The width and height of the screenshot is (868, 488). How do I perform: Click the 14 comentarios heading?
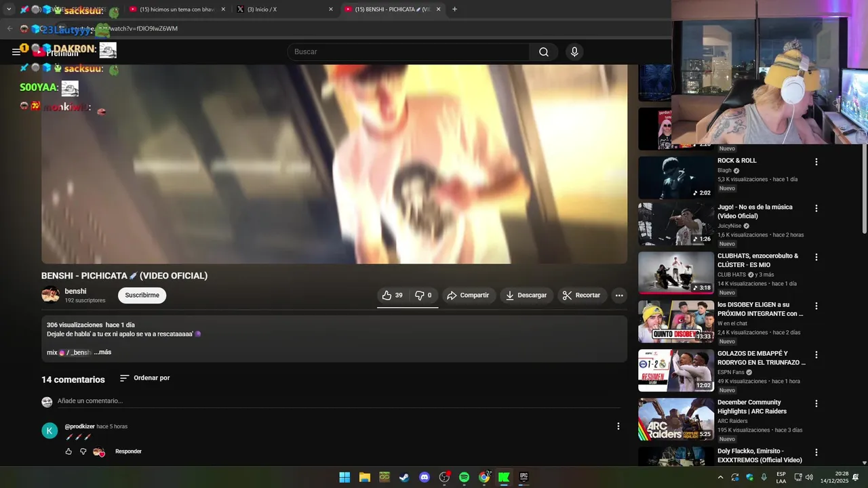pos(73,380)
